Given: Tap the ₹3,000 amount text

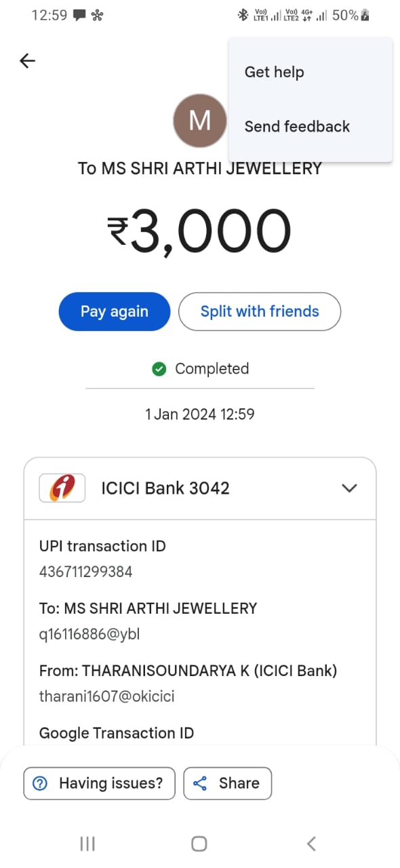Looking at the screenshot, I should (x=200, y=231).
